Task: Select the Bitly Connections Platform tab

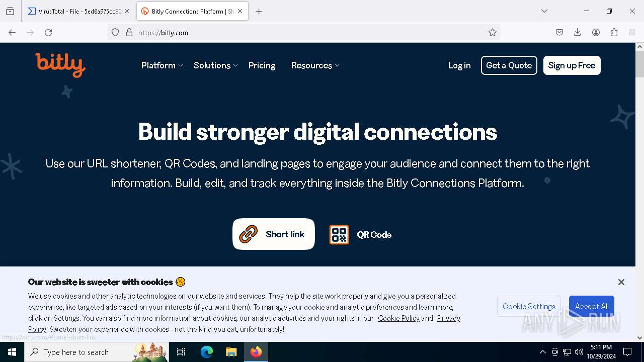Action: point(192,11)
